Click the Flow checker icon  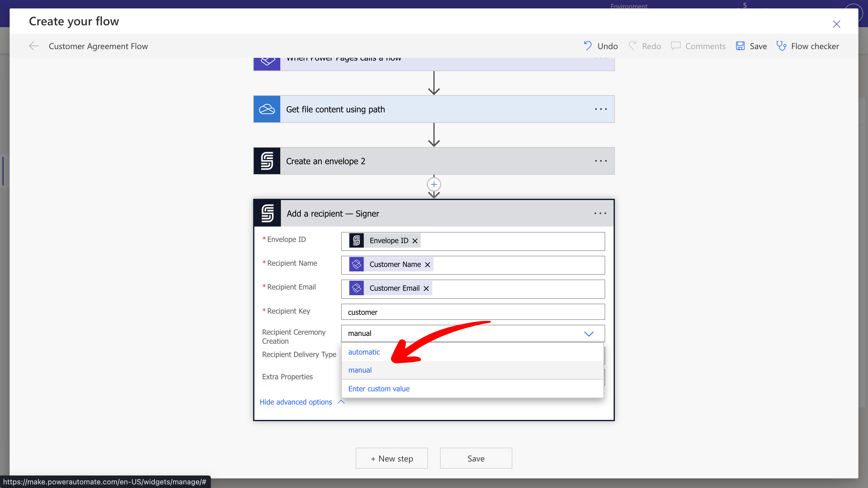pos(782,46)
